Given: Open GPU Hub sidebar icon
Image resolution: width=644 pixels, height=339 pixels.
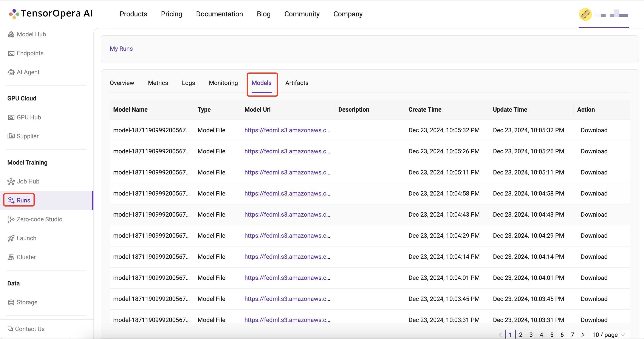Looking at the screenshot, I should (11, 117).
